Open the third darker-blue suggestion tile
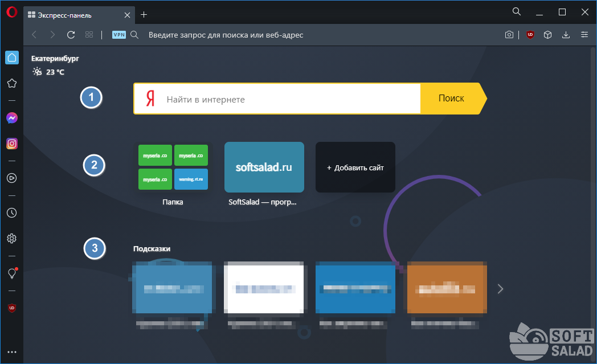The height and width of the screenshot is (364, 597). click(x=355, y=288)
